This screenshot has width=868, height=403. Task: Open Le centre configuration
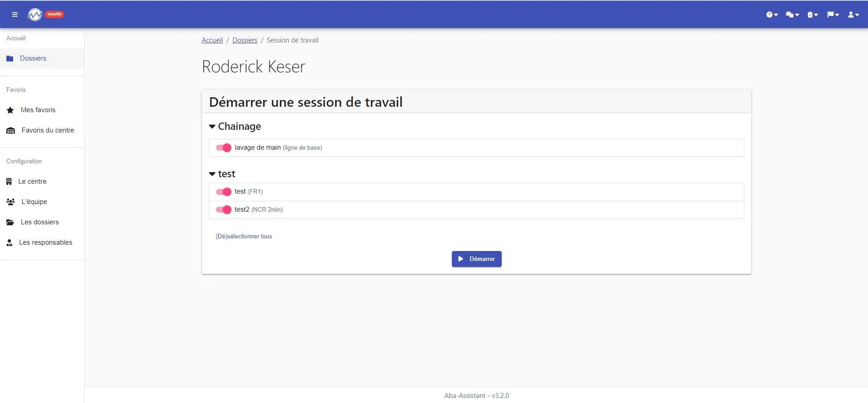[x=42, y=181]
